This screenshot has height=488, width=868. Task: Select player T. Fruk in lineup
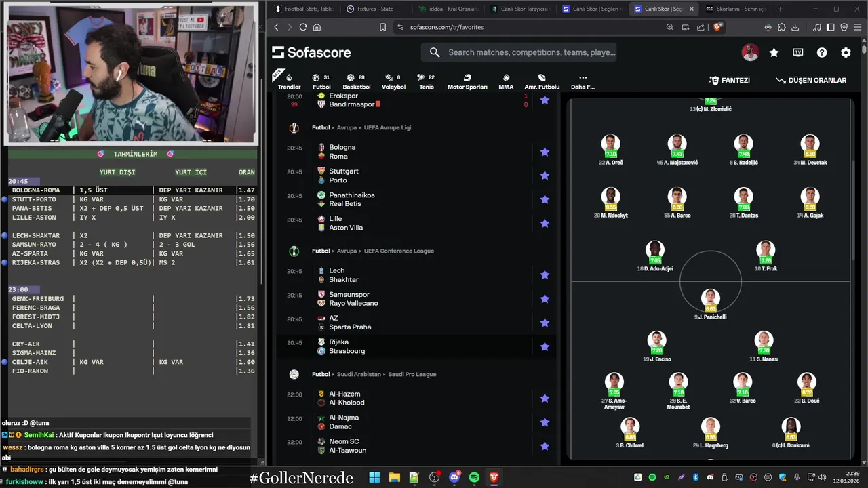click(766, 256)
